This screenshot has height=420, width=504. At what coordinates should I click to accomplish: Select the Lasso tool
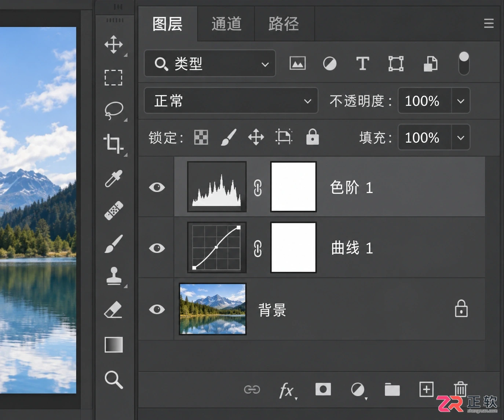[114, 110]
